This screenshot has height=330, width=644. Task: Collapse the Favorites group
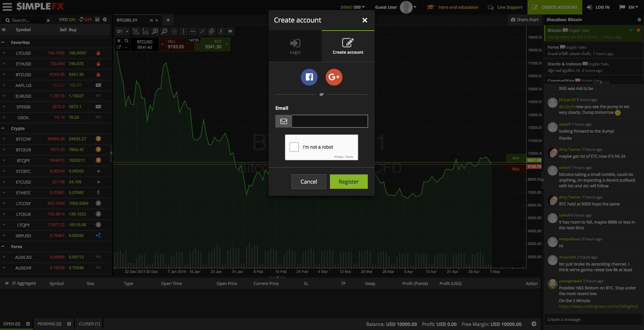click(x=3, y=42)
